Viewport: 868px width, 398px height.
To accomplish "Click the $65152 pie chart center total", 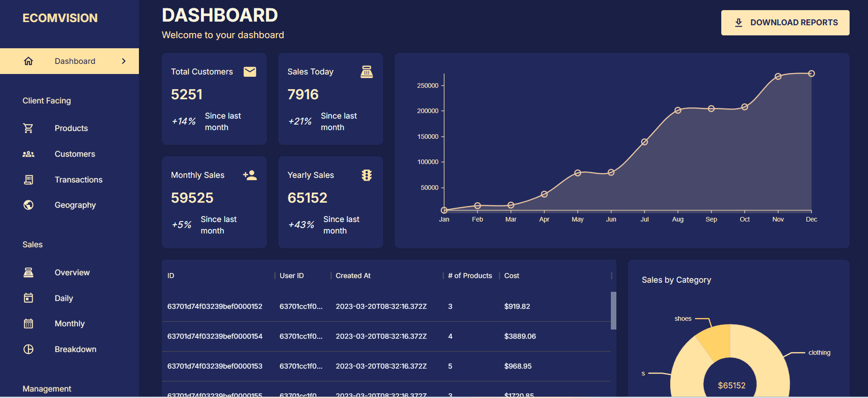I will 731,386.
